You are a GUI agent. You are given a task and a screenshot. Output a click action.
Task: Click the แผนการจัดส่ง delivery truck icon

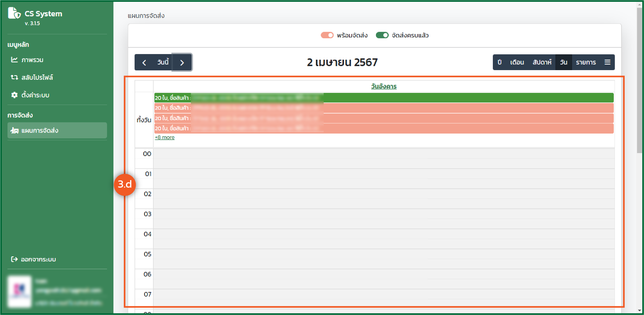14,131
